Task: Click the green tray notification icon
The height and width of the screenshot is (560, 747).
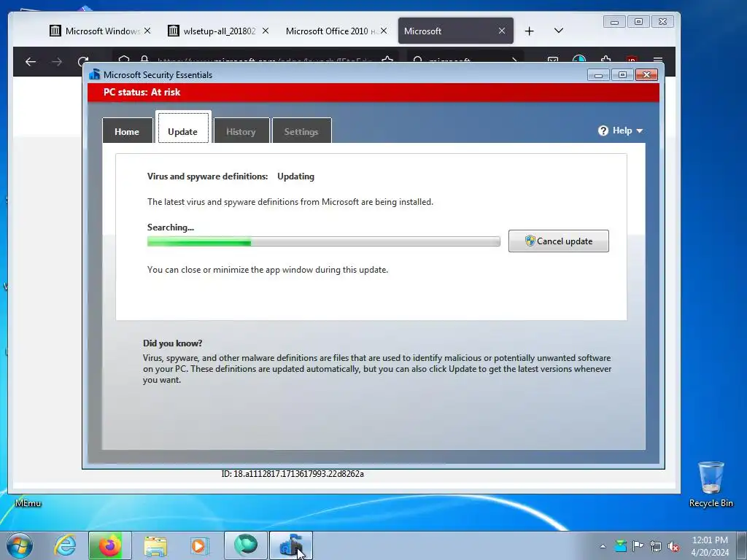Action: click(620, 545)
